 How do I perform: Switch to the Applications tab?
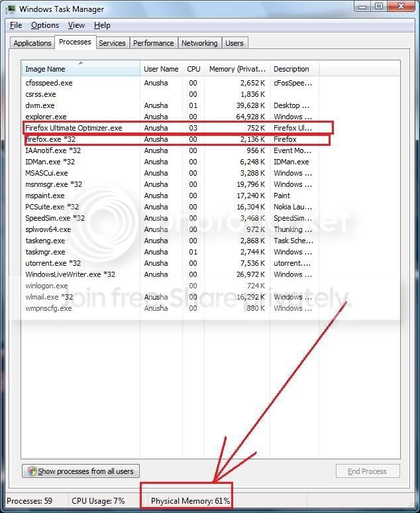(x=32, y=43)
